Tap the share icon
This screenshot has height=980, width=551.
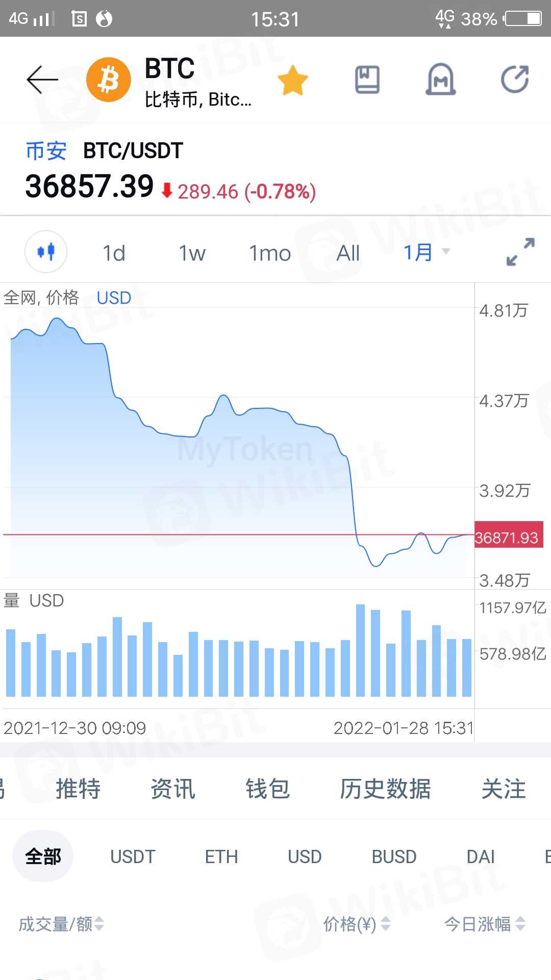coord(515,80)
